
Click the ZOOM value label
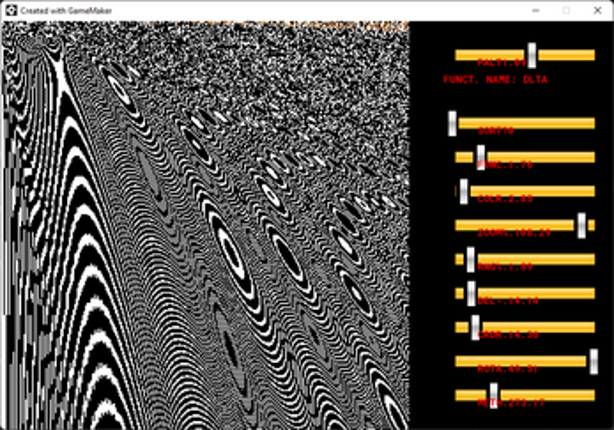tap(514, 233)
